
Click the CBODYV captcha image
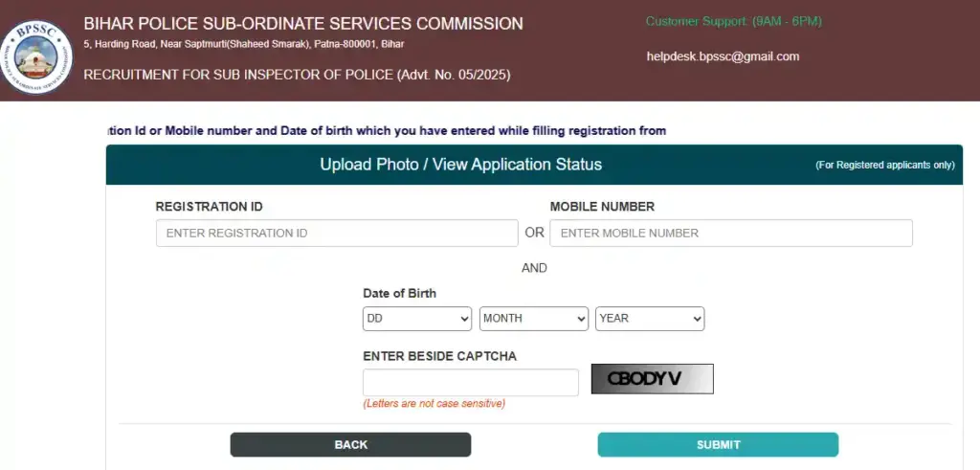pyautogui.click(x=652, y=379)
